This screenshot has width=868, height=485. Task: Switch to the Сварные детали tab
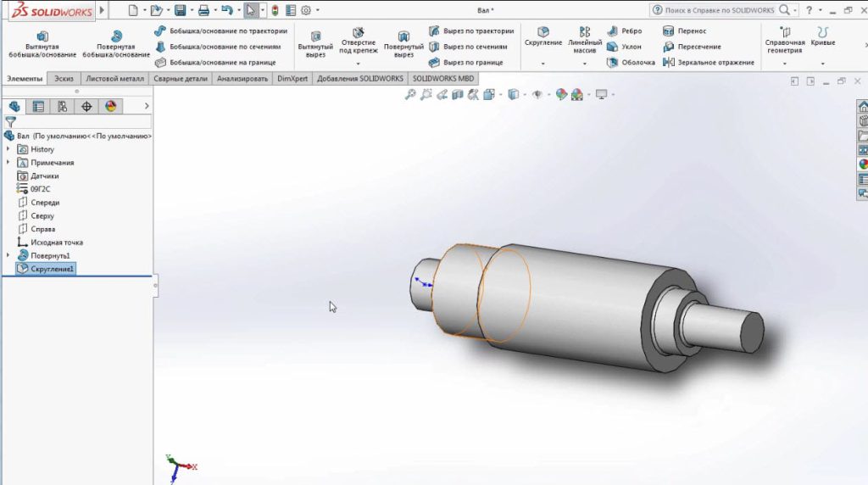(181, 79)
